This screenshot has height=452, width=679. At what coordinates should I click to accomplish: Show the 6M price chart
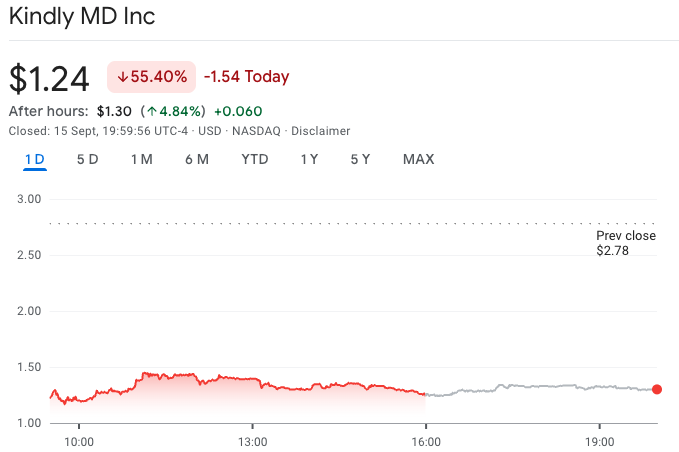[196, 159]
